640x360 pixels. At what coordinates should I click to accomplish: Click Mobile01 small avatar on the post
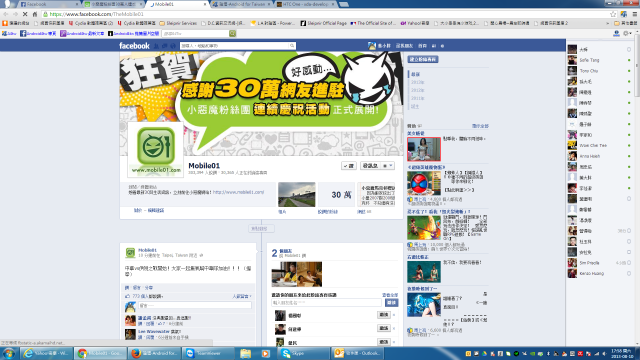(x=130, y=253)
